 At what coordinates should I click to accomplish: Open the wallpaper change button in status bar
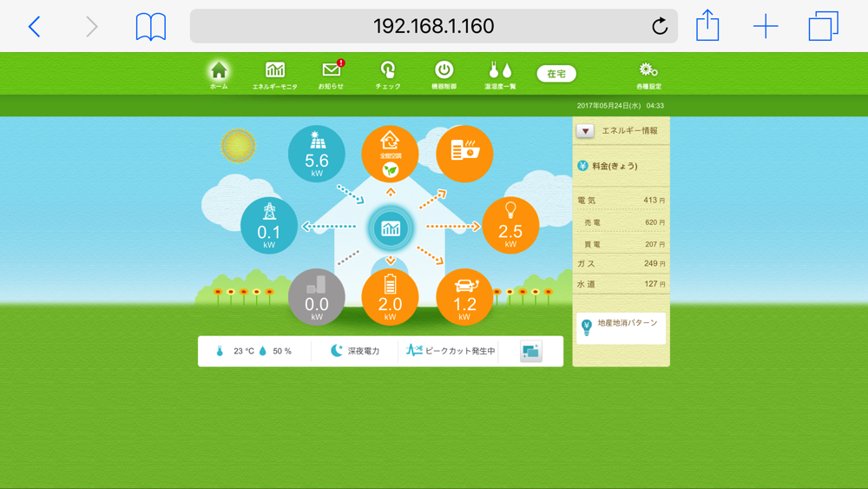pos(531,352)
